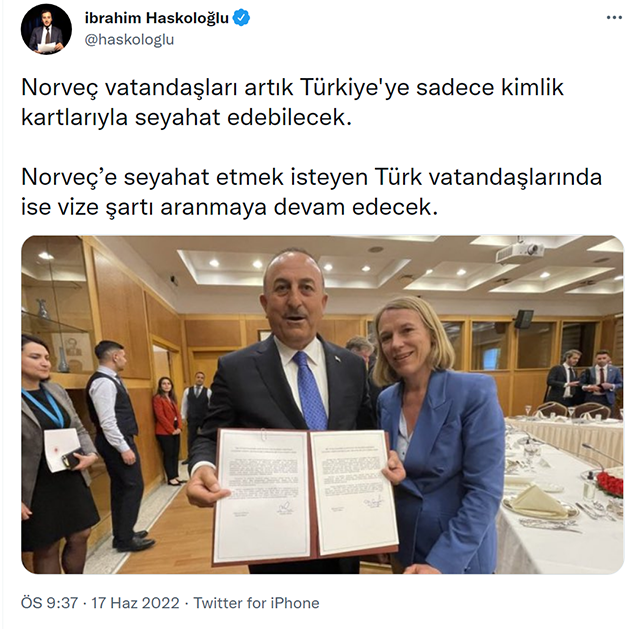Open the Twitter for iPhone source link
This screenshot has height=629, width=641.
[x=256, y=603]
